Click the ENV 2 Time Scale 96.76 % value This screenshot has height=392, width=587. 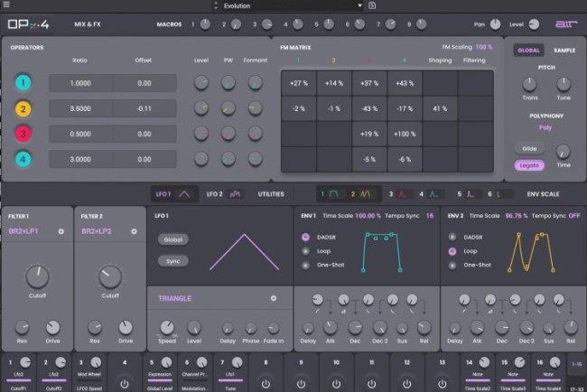(x=517, y=216)
